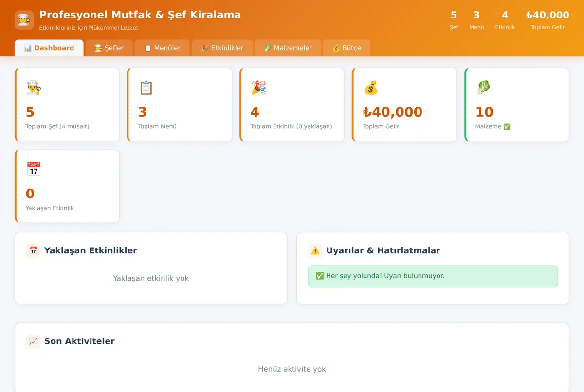
Task: Click the header Menü count 3
Action: point(476,15)
